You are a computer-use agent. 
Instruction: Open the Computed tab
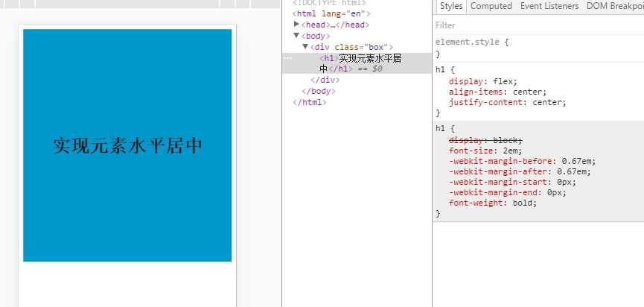(491, 6)
